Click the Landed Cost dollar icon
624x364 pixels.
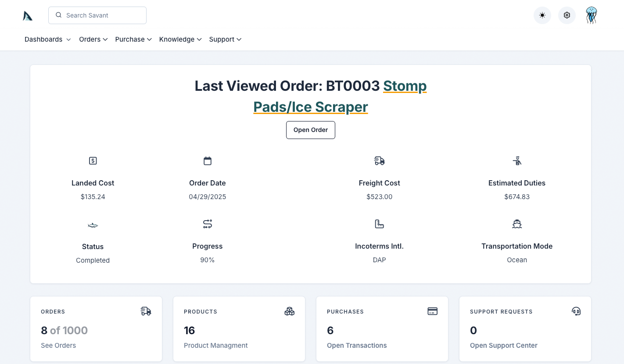click(x=93, y=161)
